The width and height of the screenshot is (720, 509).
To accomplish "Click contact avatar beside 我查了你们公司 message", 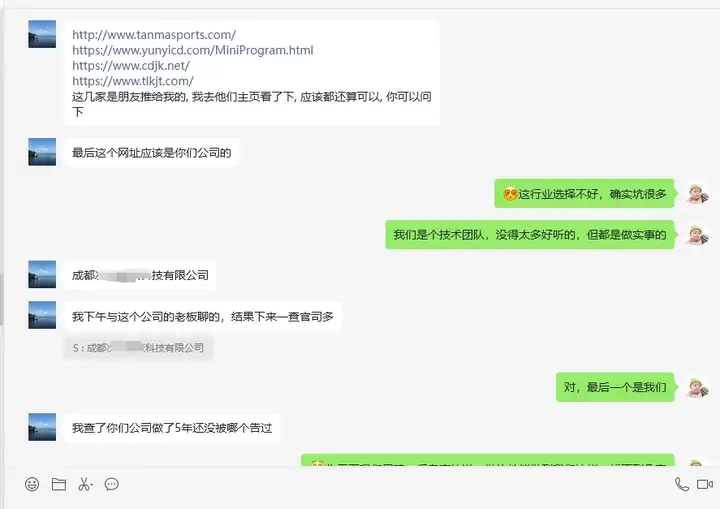I will (x=42, y=427).
